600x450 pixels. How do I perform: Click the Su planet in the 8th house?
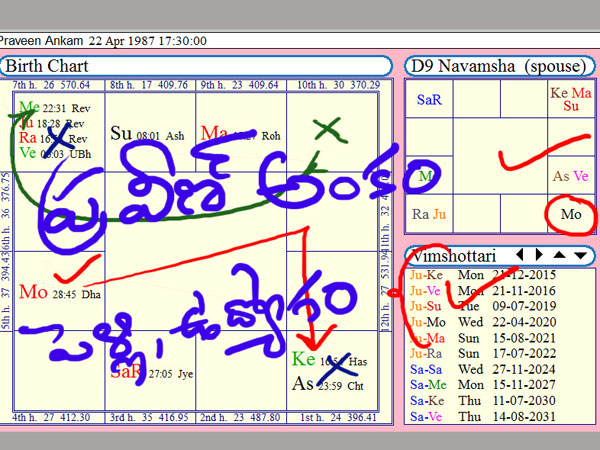tap(121, 133)
